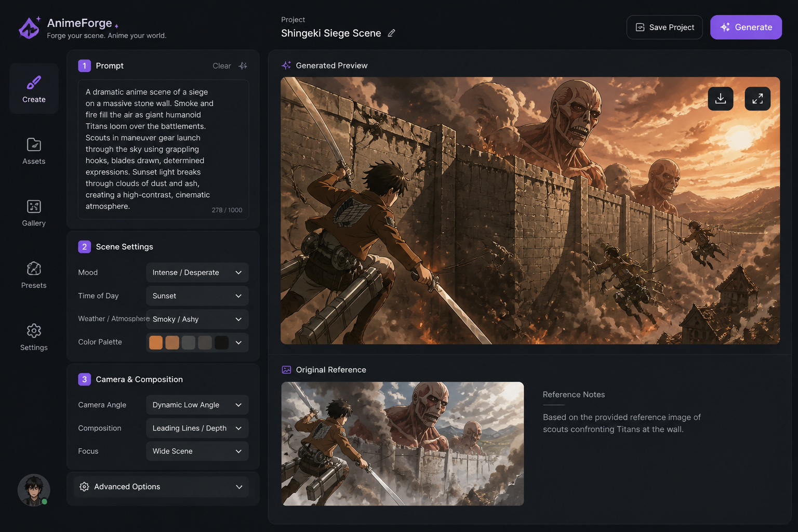The width and height of the screenshot is (798, 532).
Task: Click the Original Reference image icon
Action: (x=286, y=370)
